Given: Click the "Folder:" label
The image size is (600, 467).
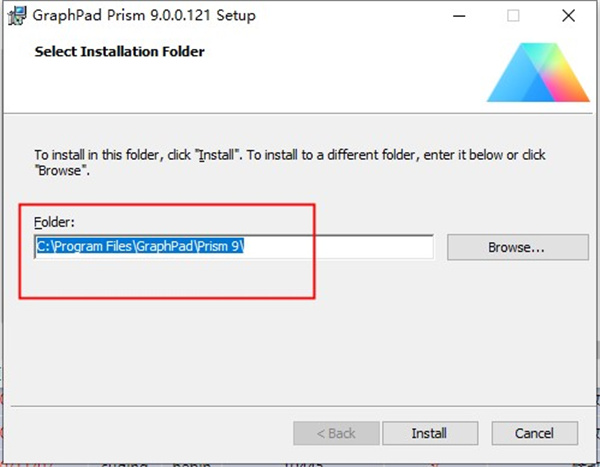Looking at the screenshot, I should click(55, 221).
